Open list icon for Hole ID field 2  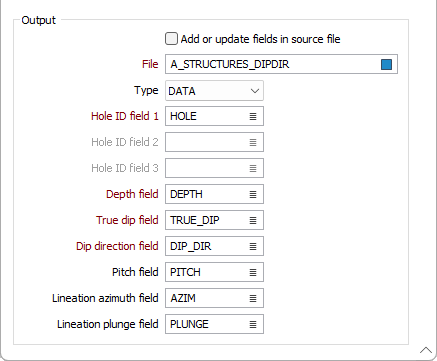coord(253,142)
